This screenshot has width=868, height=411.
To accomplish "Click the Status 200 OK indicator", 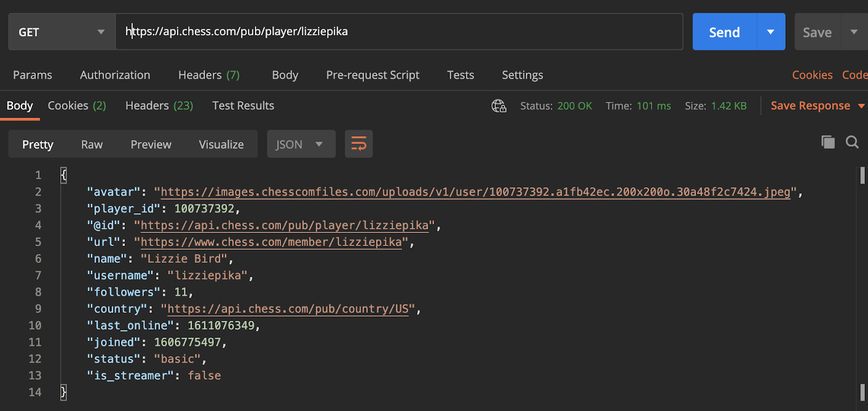I will tap(556, 106).
